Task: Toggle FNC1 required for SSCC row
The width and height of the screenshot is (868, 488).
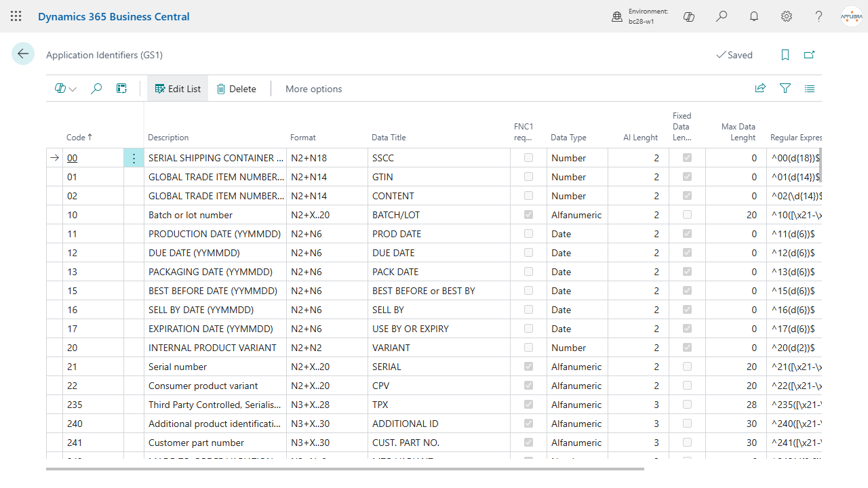Action: pyautogui.click(x=528, y=158)
